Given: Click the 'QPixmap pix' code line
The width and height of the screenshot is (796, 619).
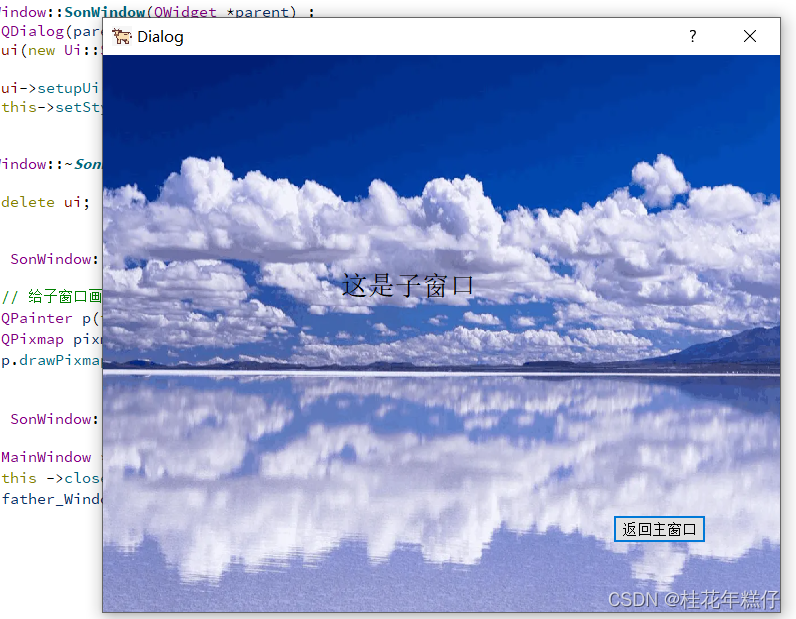Looking at the screenshot, I should tap(52, 339).
